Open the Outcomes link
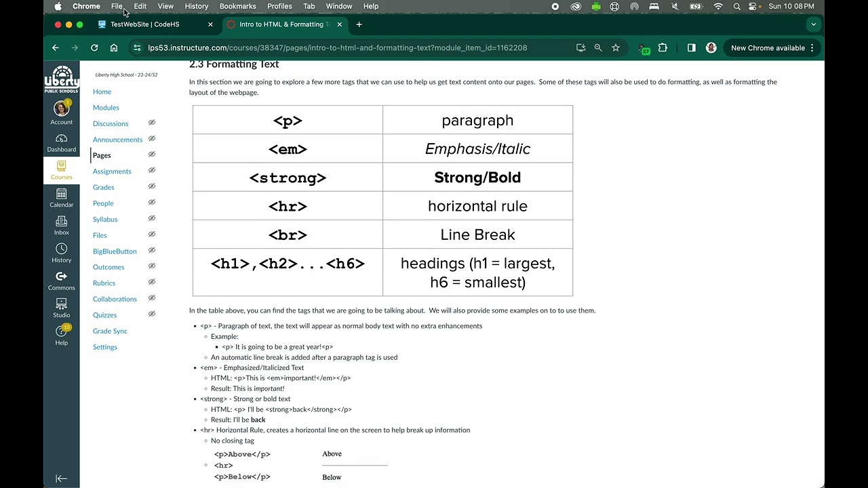Screen dimensions: 868x488 point(108,267)
